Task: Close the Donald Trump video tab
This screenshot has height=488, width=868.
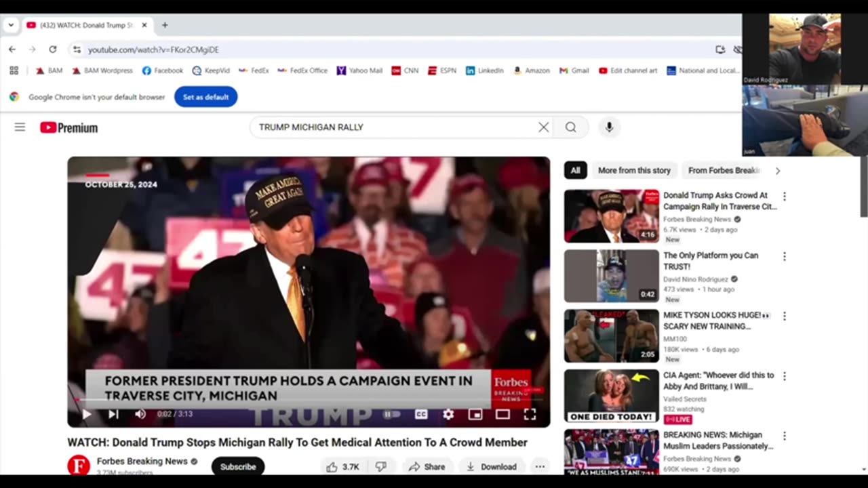Action: tap(144, 25)
